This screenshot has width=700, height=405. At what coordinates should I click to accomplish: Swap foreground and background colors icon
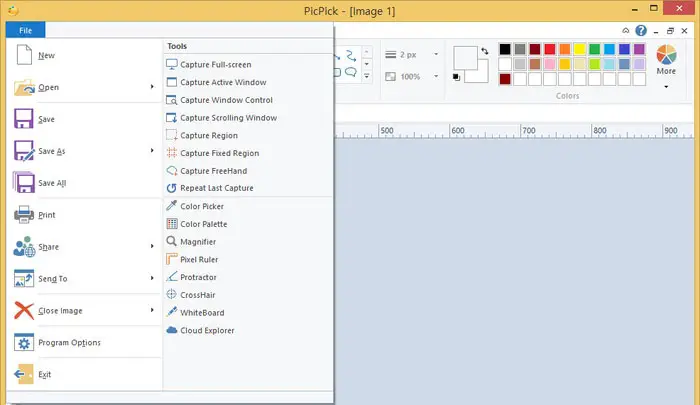(485, 51)
